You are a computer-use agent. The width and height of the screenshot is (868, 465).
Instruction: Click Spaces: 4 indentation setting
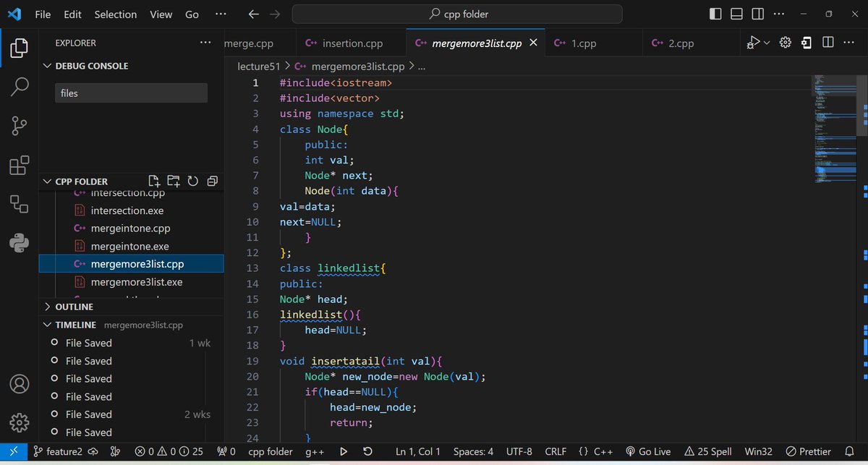click(473, 451)
